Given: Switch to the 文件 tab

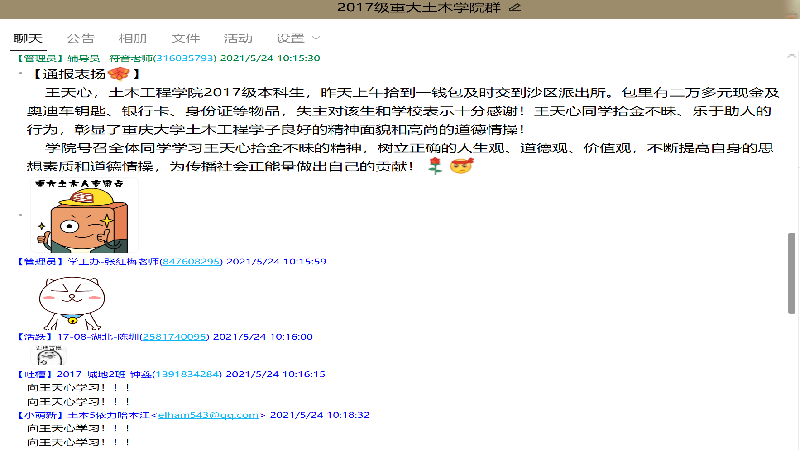Looking at the screenshot, I should [185, 38].
